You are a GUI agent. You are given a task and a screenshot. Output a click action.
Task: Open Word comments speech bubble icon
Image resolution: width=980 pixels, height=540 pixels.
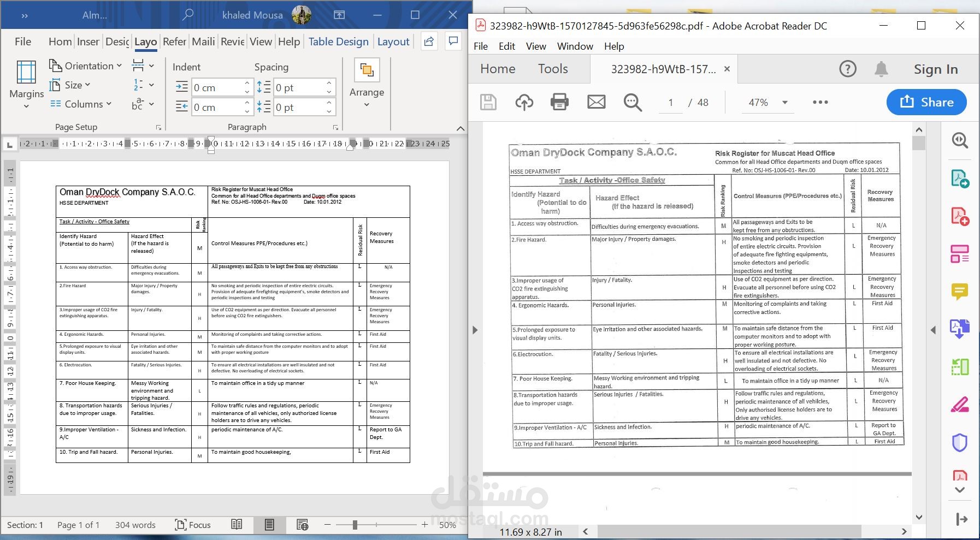pos(453,41)
